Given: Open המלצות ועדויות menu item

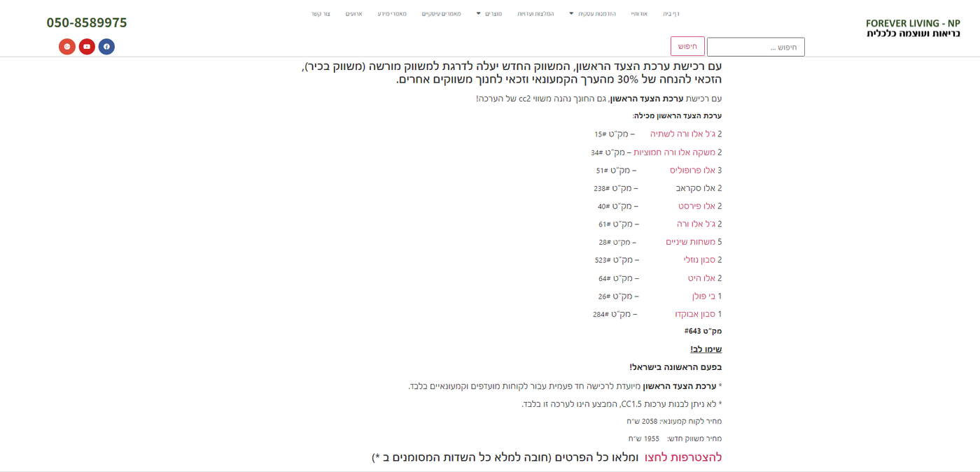Looking at the screenshot, I should click(x=535, y=14).
